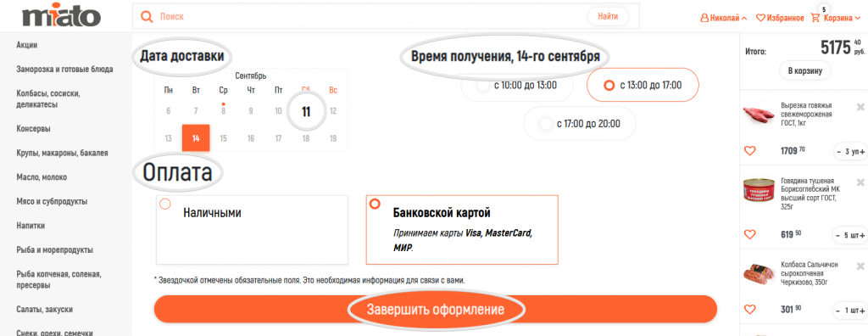This screenshot has width=868, height=336.
Task: Click the Найти search button
Action: pyautogui.click(x=608, y=17)
